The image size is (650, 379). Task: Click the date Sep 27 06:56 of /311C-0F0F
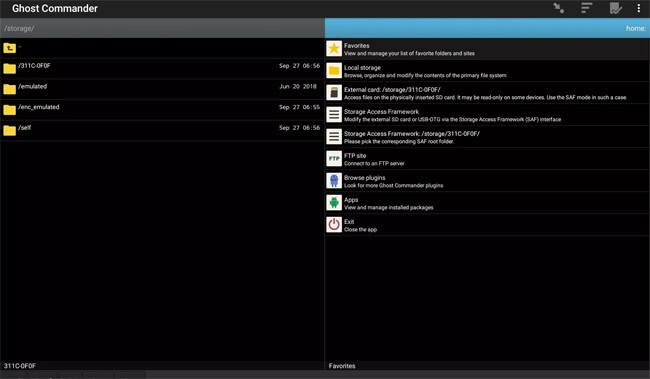click(299, 66)
